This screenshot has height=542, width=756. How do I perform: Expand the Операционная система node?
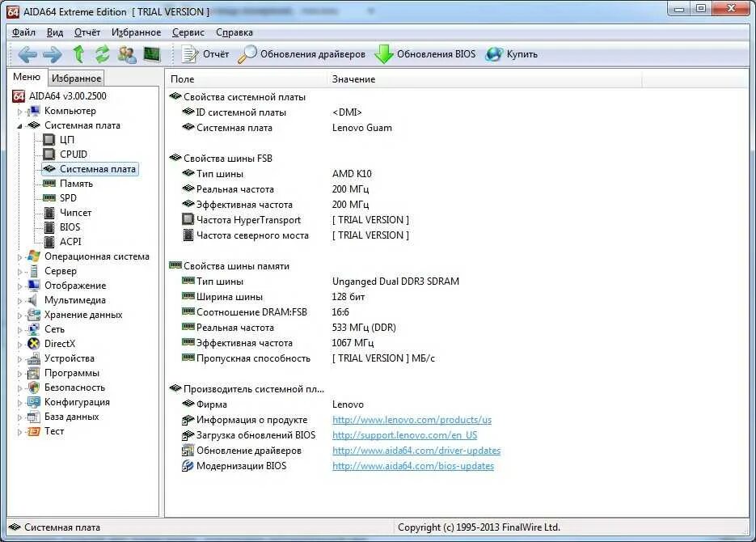(x=19, y=257)
